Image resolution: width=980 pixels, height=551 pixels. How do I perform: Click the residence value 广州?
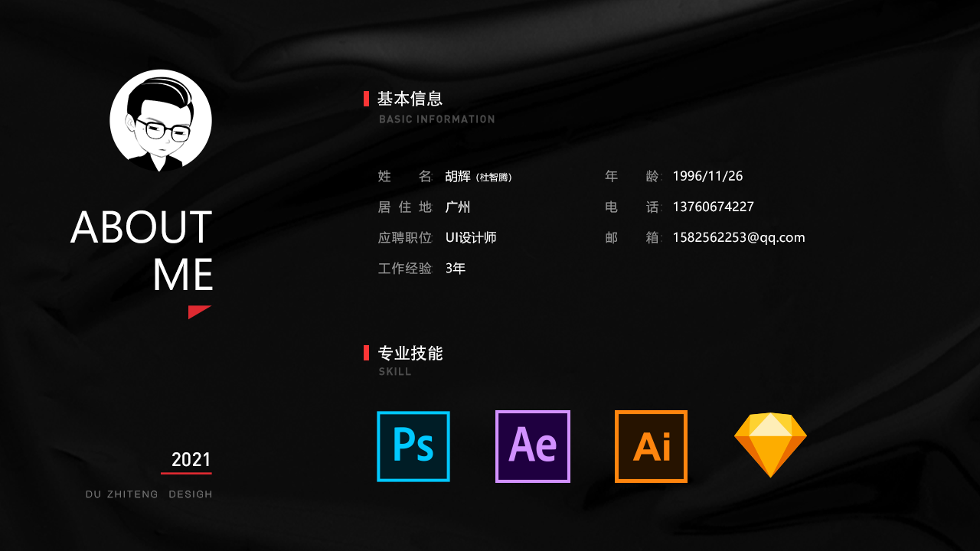coord(458,207)
